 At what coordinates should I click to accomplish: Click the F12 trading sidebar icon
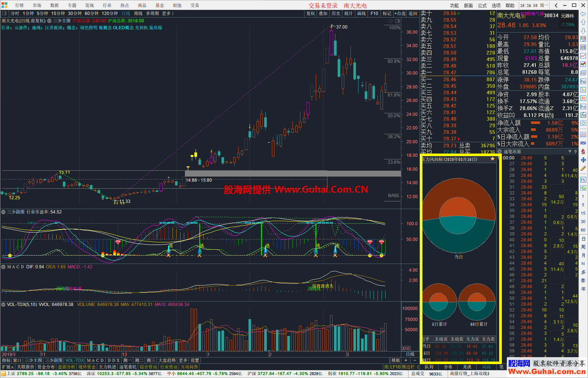[583, 107]
